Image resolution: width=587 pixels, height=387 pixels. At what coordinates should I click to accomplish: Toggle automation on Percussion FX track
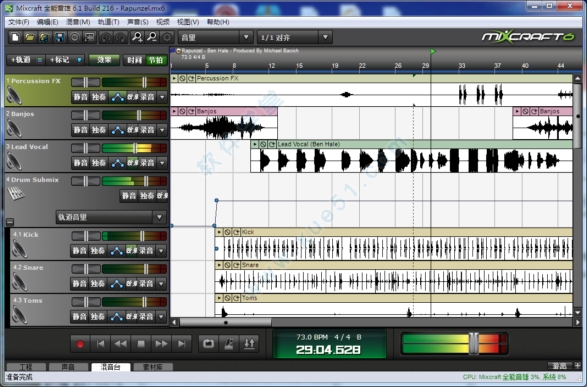click(x=118, y=97)
